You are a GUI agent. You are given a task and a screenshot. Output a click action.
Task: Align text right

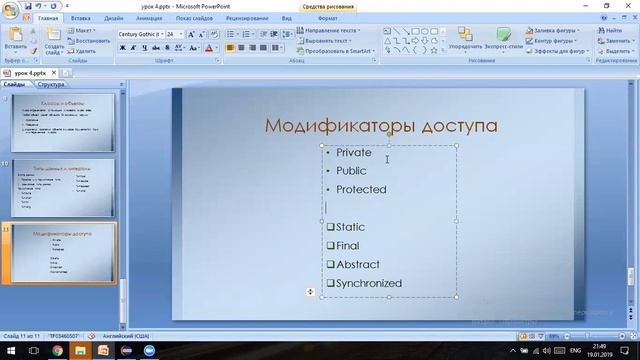(x=252, y=48)
